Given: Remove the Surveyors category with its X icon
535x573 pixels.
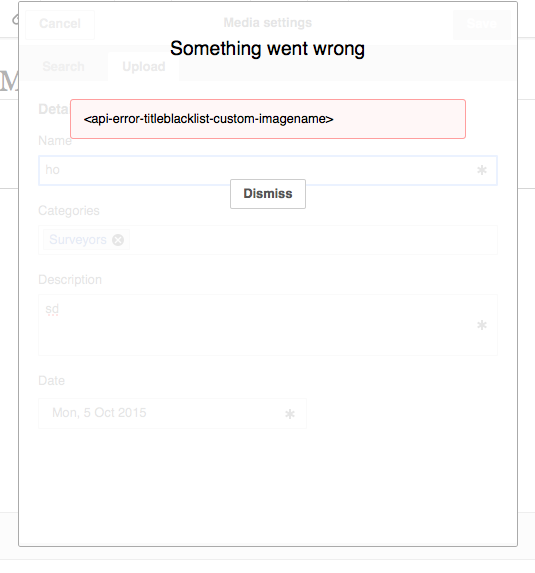Looking at the screenshot, I should click(x=118, y=240).
